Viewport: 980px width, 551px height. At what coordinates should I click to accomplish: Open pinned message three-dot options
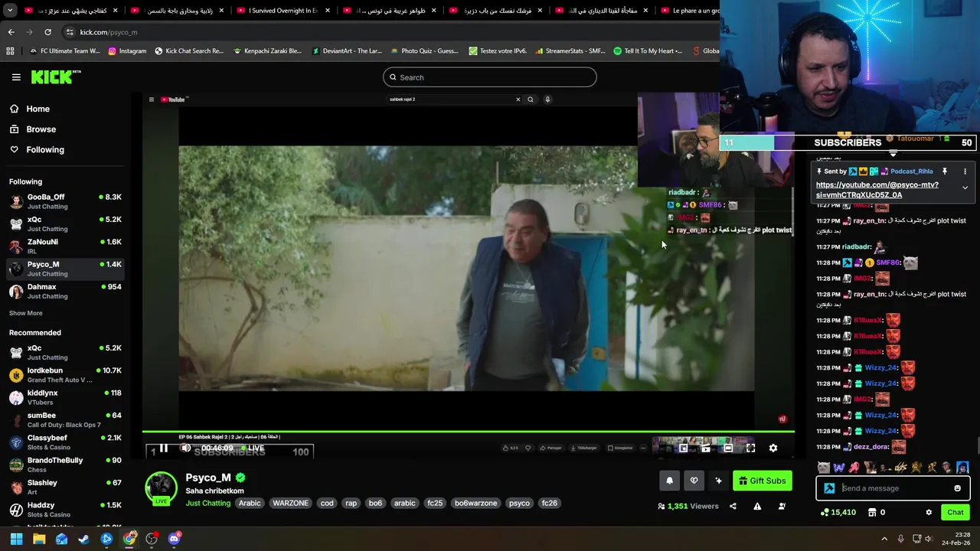[x=965, y=171]
